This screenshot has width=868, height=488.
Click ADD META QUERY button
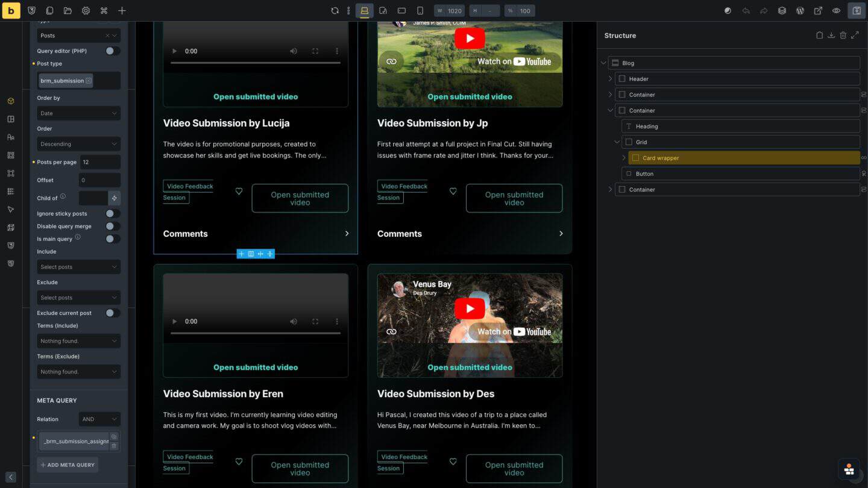[68, 465]
